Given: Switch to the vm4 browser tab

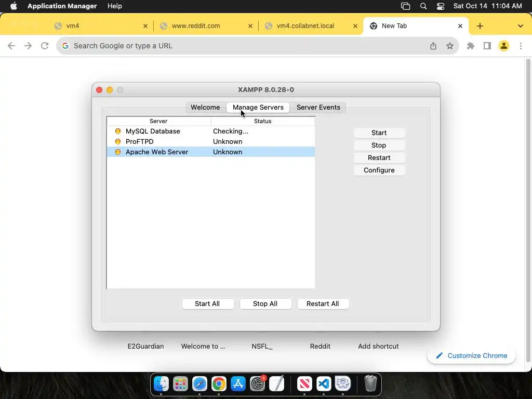Looking at the screenshot, I should [100, 26].
